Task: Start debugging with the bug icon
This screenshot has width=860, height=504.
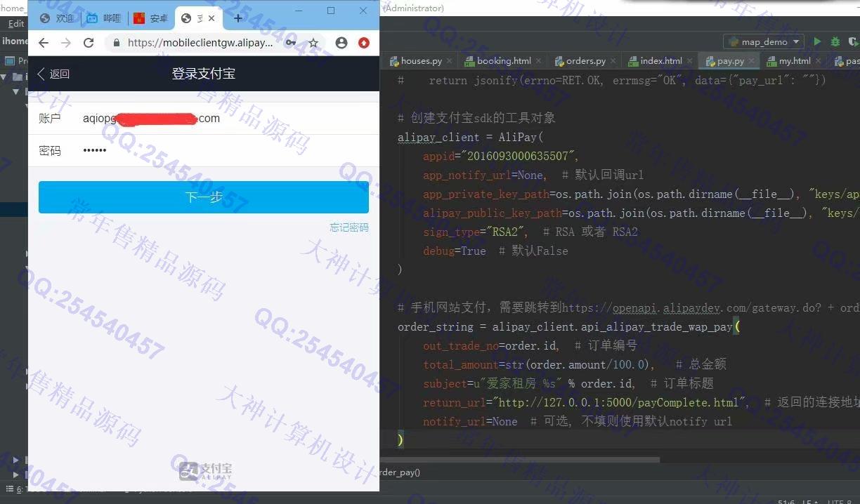Action: [835, 41]
